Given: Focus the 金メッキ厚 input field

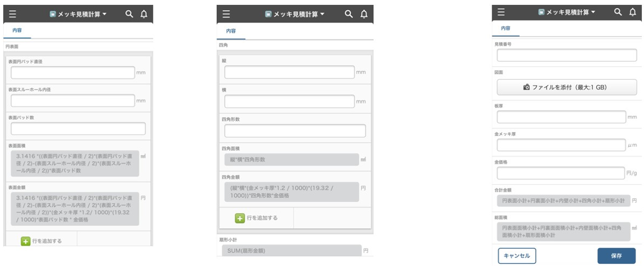Looking at the screenshot, I should [561, 145].
